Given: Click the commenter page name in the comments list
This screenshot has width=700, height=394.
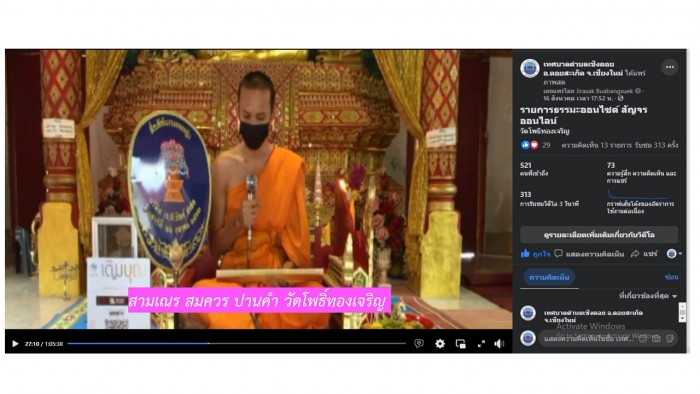Looking at the screenshot, I should 593,316.
